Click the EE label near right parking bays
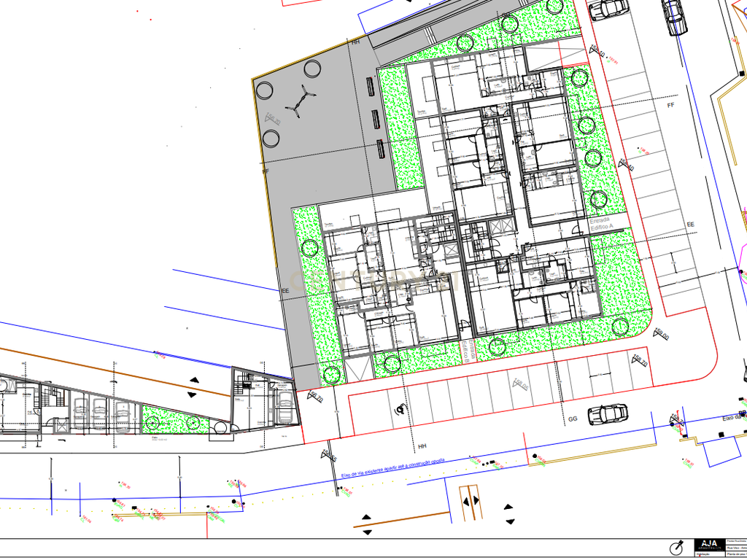This screenshot has height=560, width=747. [x=690, y=225]
